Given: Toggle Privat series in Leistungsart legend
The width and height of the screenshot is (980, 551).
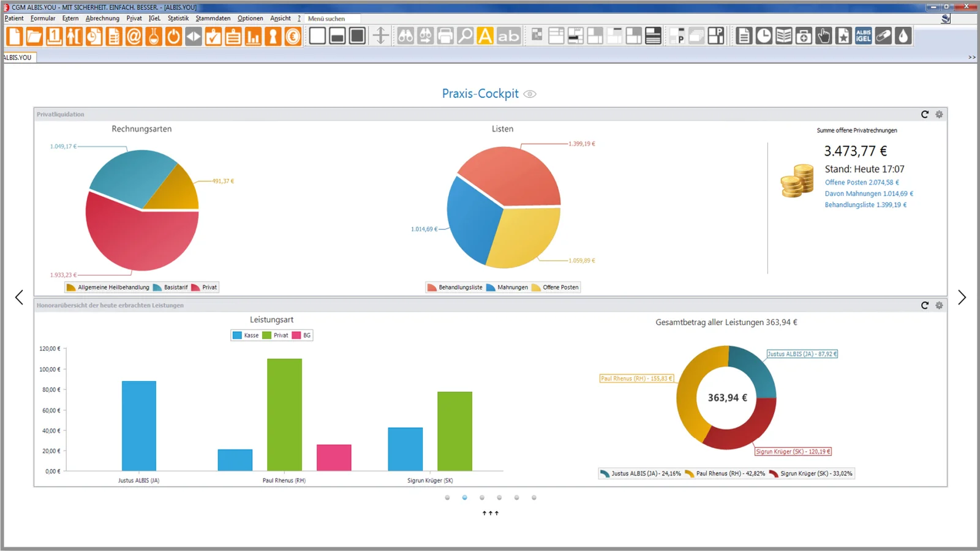Looking at the screenshot, I should pos(275,335).
